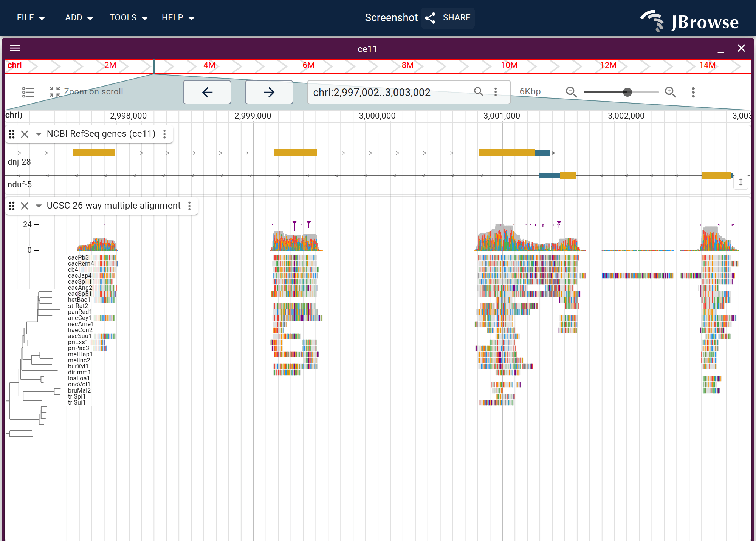The width and height of the screenshot is (756, 541).
Task: Click the first dnj-28 exon box
Action: click(x=94, y=153)
